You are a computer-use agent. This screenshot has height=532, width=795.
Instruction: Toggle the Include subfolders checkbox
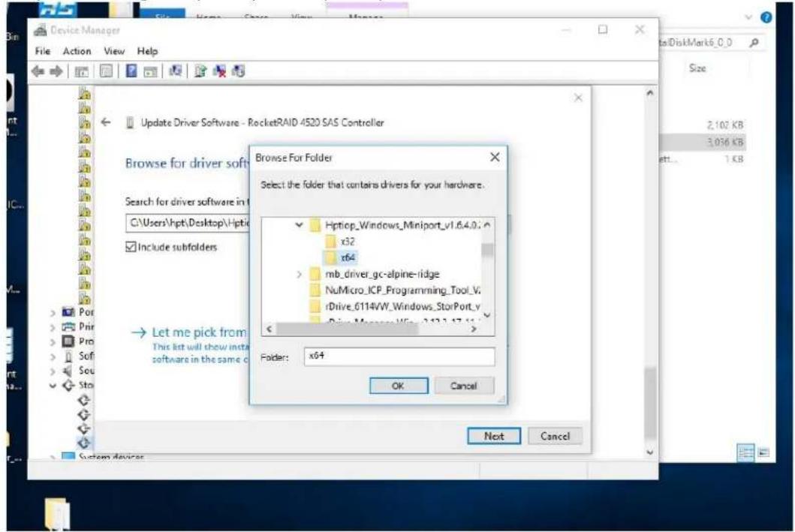pos(131,247)
